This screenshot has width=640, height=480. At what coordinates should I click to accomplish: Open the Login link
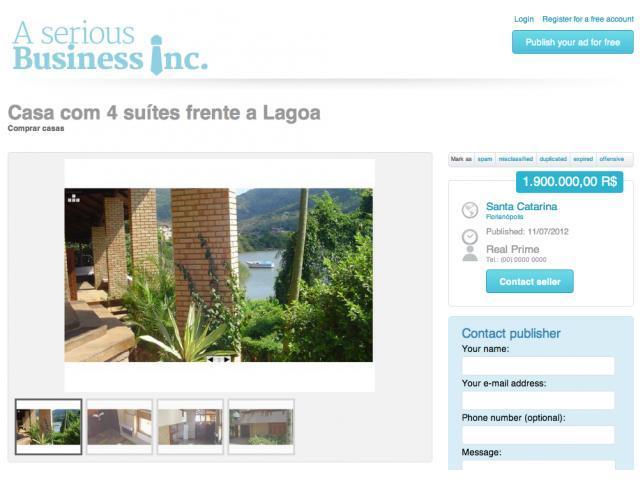[524, 19]
